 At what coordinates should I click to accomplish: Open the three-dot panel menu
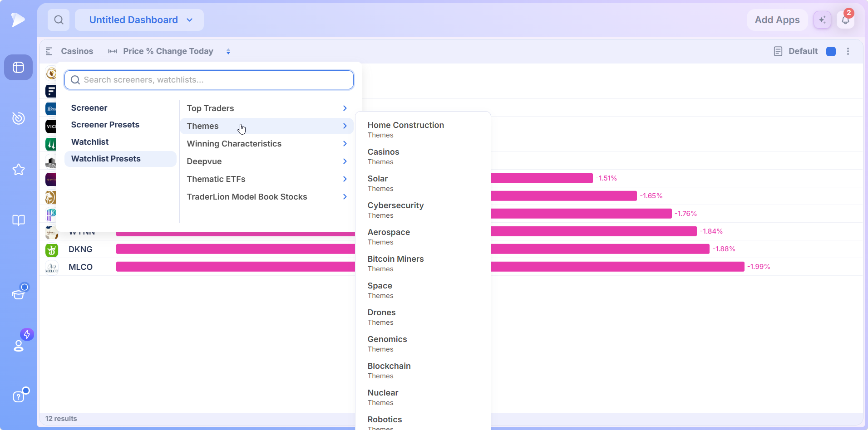848,51
